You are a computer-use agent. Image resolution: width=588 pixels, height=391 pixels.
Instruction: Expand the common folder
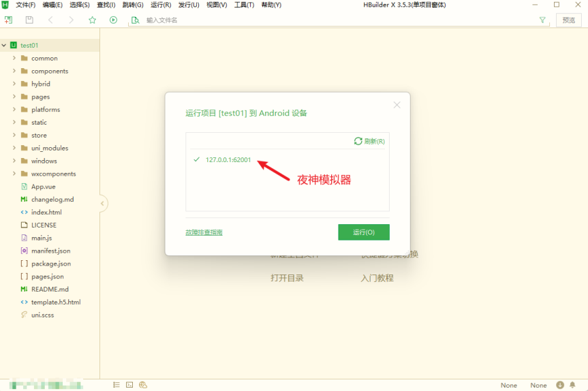14,58
